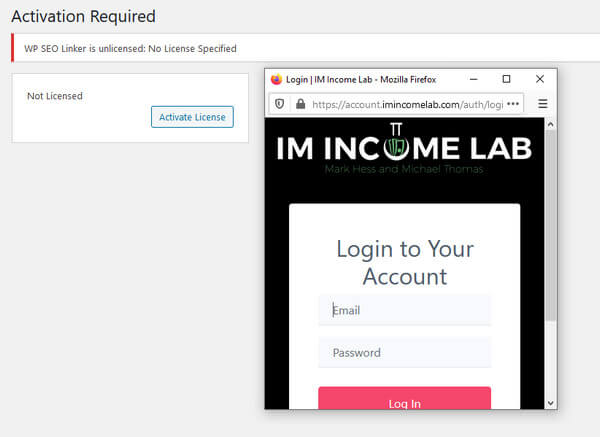Focus the Email input field
Image resolution: width=600 pixels, height=437 pixels.
point(404,310)
